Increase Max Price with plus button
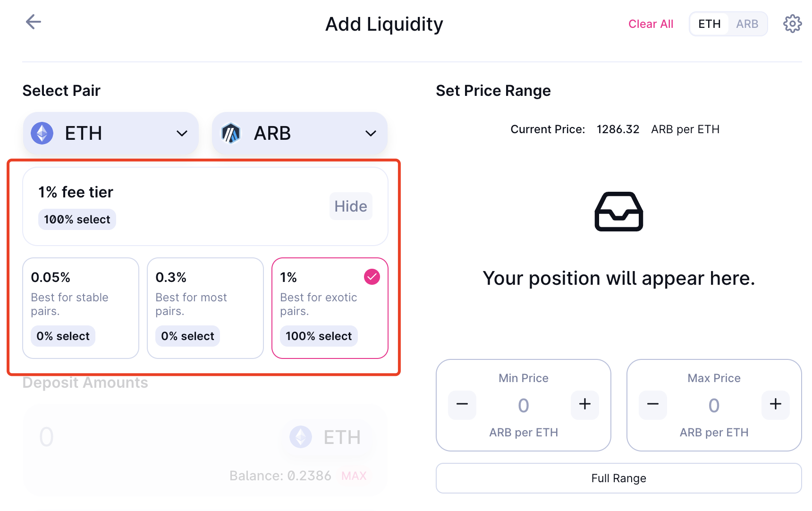This screenshot has width=812, height=511. coord(775,404)
